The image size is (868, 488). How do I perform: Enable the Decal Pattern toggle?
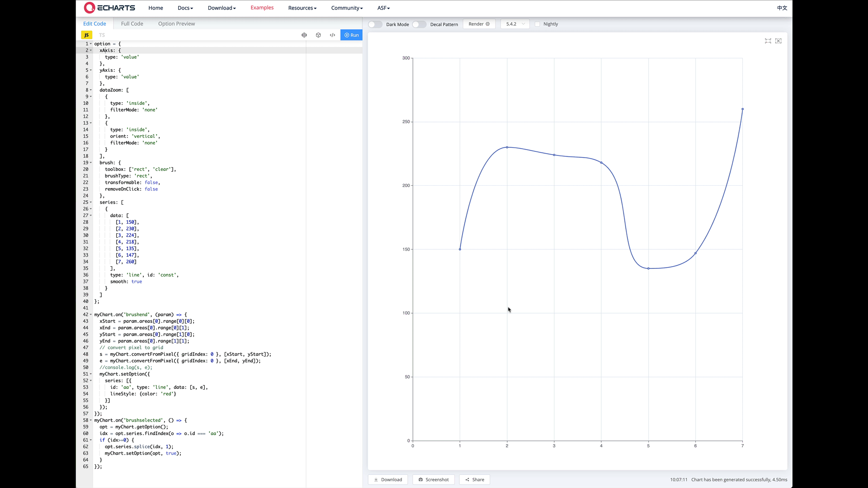(x=419, y=24)
